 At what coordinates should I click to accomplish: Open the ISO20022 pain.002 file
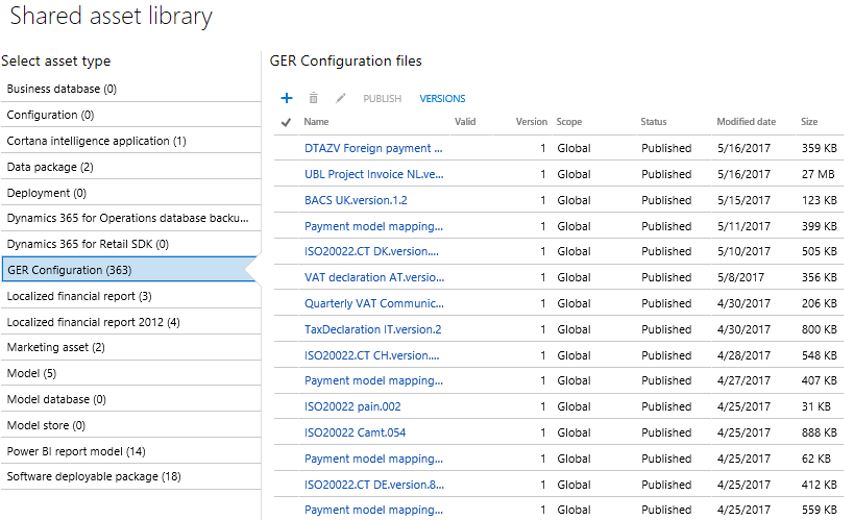[x=352, y=407]
